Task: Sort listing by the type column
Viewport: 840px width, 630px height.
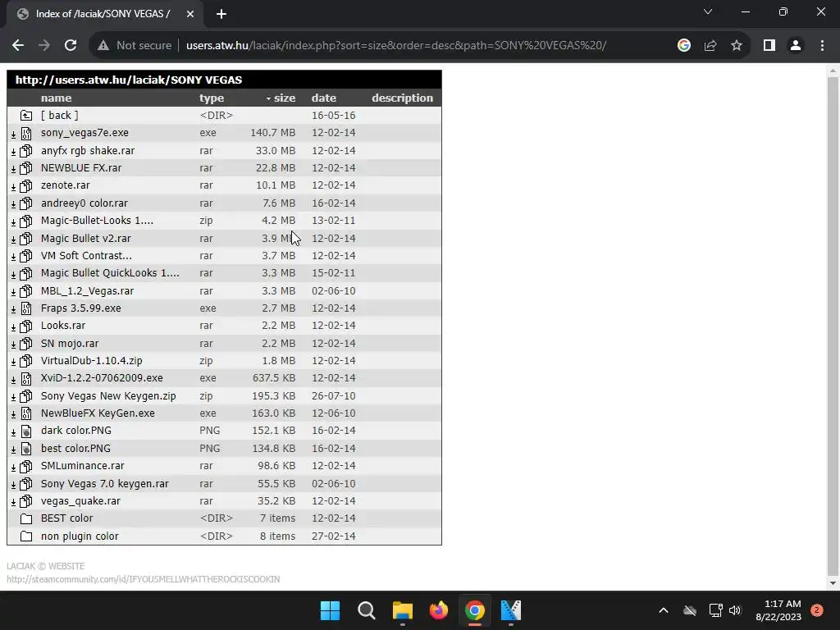Action: (212, 98)
